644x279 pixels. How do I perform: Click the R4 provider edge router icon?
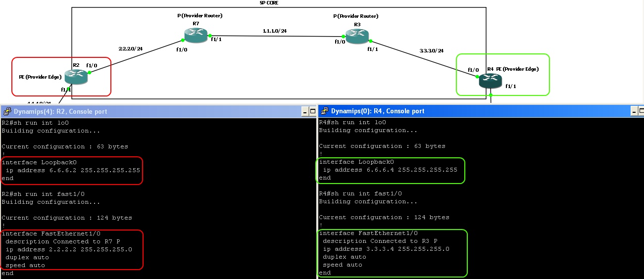point(491,80)
